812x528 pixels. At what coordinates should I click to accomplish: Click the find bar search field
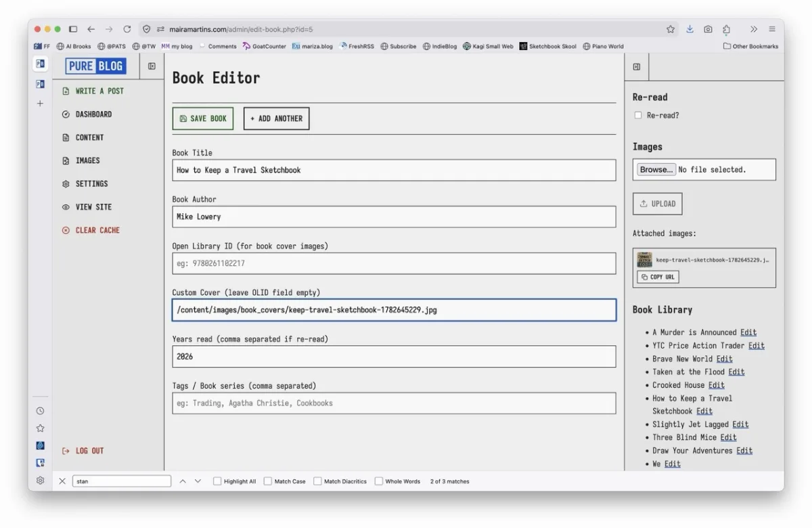(x=122, y=481)
